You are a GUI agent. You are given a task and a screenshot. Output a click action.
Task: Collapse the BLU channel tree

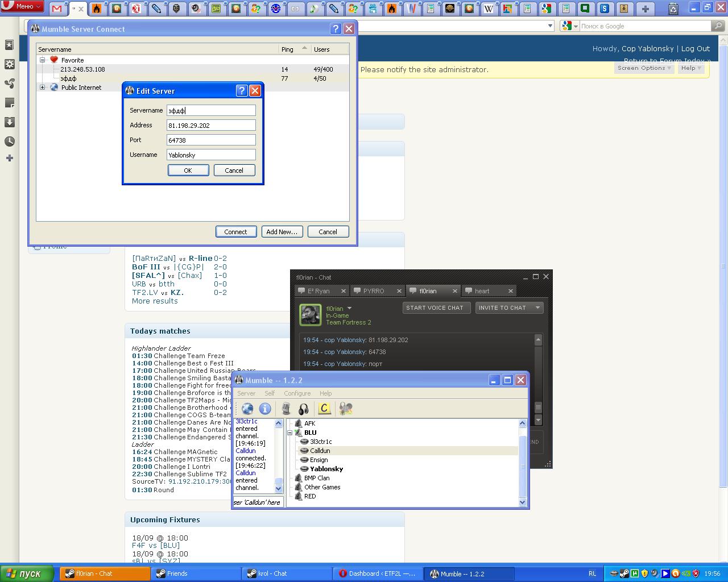pyautogui.click(x=290, y=433)
